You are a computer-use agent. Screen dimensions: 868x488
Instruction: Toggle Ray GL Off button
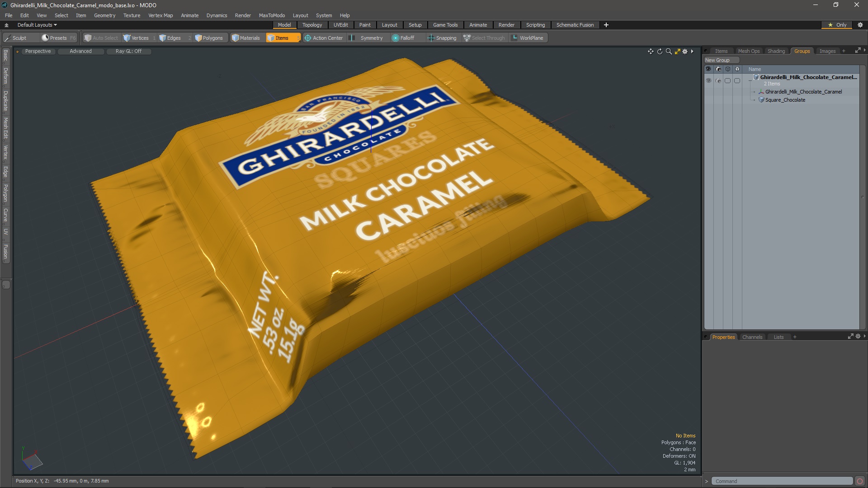[x=128, y=52]
